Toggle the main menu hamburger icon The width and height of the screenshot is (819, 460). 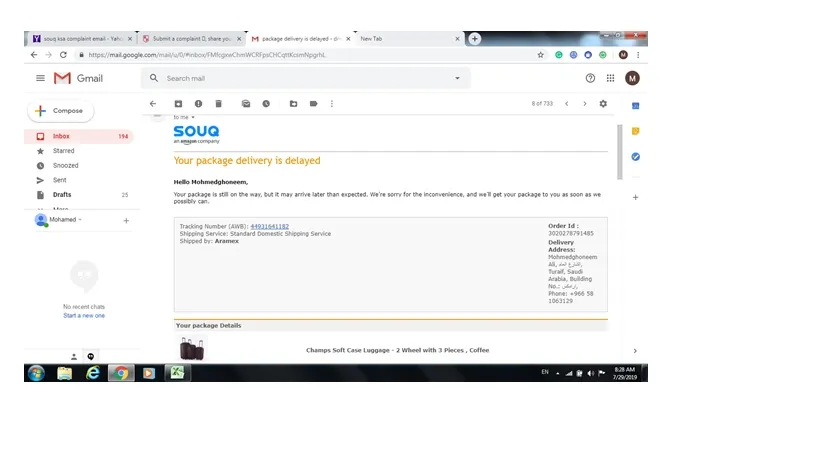(x=40, y=78)
